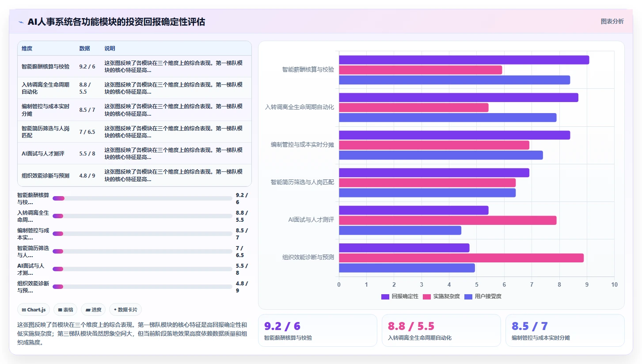This screenshot has width=642, height=364.
Task: Click the sparkle icon in the 数据卡片 chip
Action: [x=115, y=310]
